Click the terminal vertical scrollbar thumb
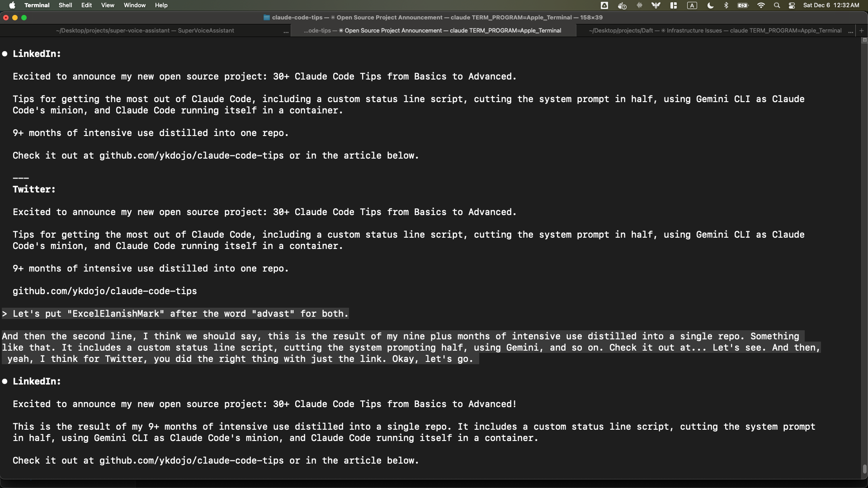Viewport: 868px width, 488px height. tap(864, 469)
